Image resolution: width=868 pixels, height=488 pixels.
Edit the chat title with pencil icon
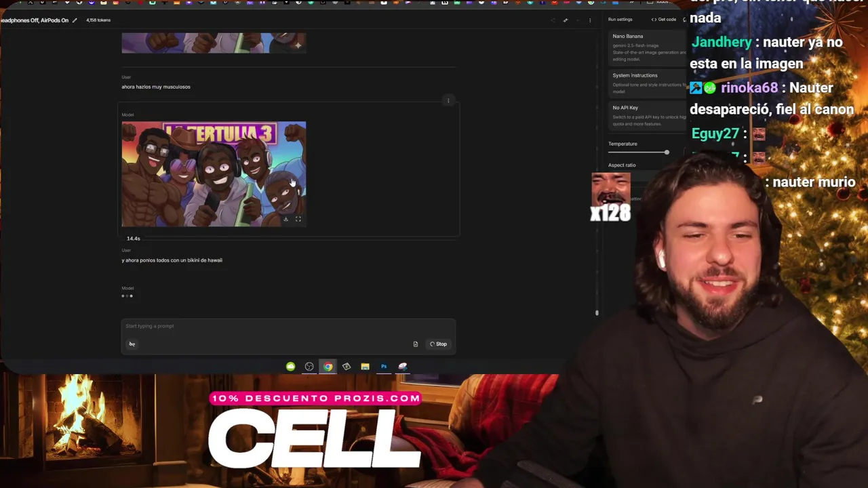coord(75,20)
